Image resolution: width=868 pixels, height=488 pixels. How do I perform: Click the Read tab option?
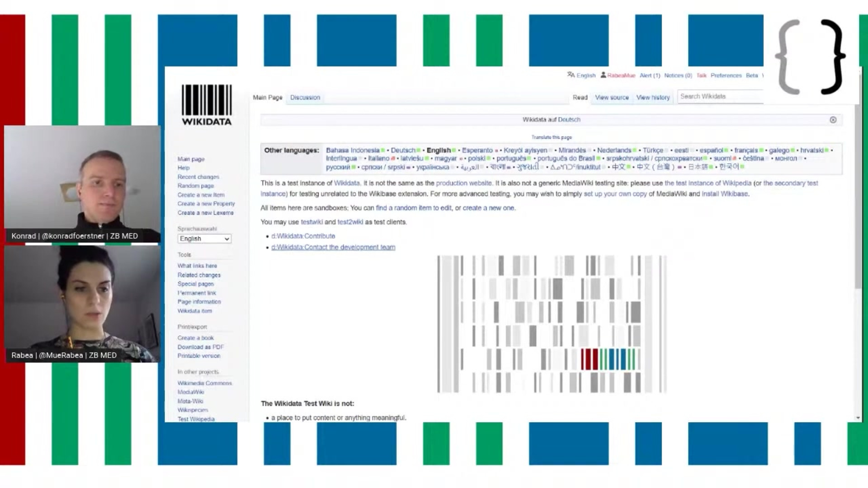point(580,97)
